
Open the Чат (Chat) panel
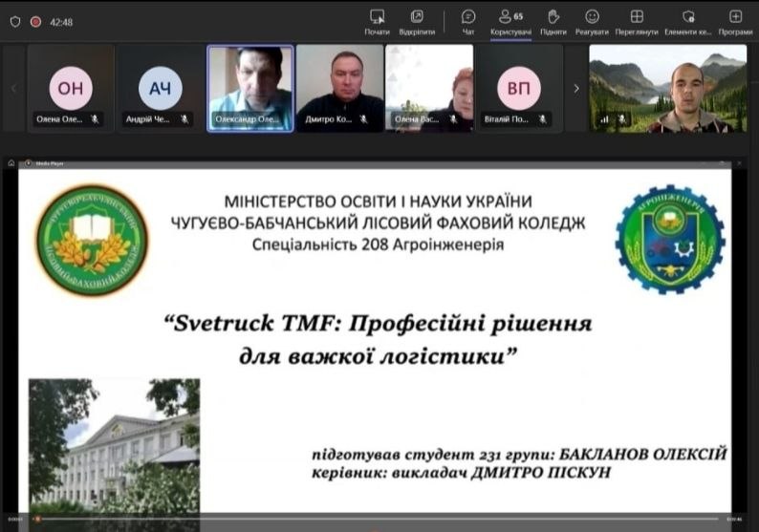point(468,20)
